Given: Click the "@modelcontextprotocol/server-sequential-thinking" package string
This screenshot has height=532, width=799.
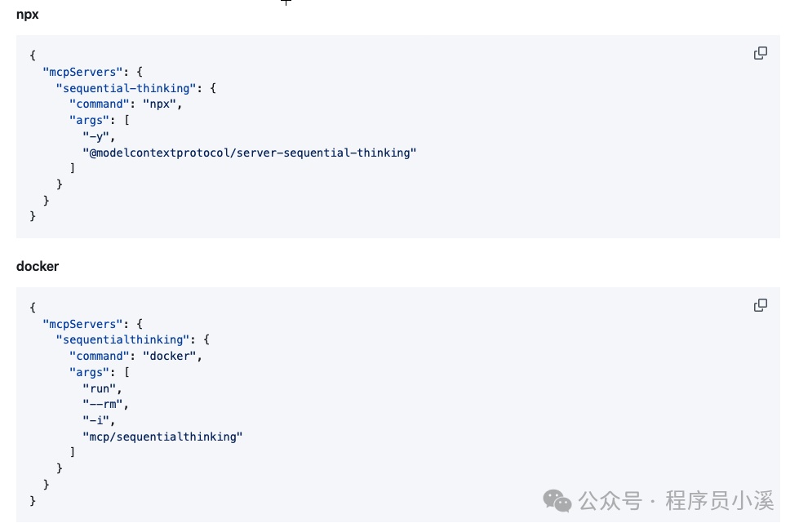Looking at the screenshot, I should 249,153.
